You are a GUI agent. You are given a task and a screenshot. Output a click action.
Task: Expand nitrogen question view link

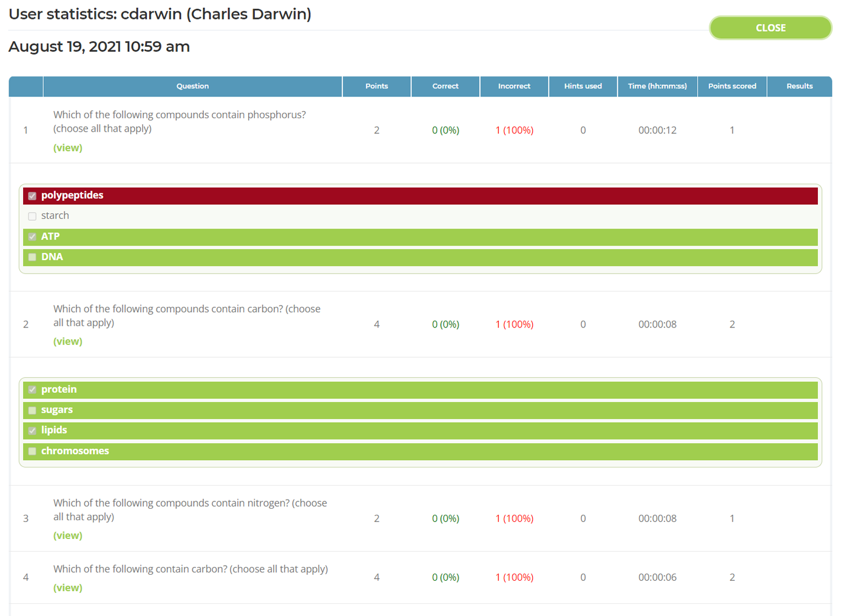tap(68, 535)
